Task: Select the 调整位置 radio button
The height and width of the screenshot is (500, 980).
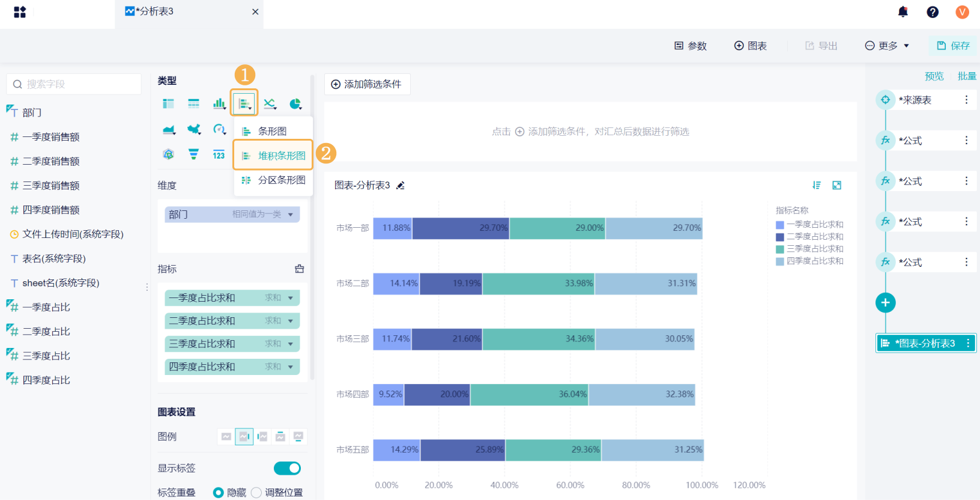Action: click(256, 493)
